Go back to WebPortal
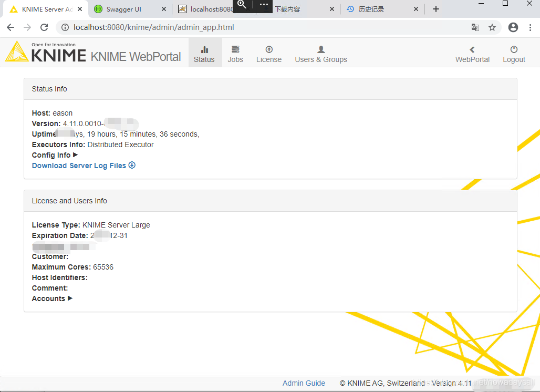This screenshot has width=540, height=392. coord(472,54)
